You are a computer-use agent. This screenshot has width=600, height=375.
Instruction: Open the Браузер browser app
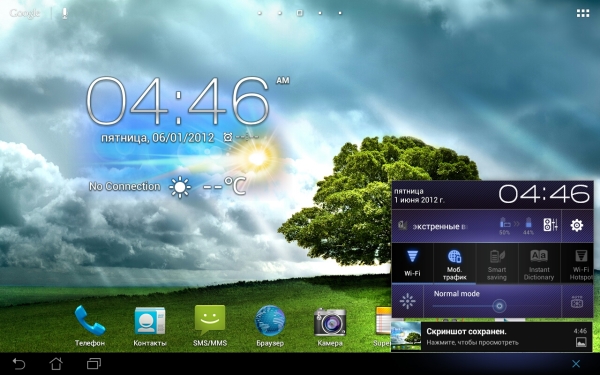click(x=270, y=325)
